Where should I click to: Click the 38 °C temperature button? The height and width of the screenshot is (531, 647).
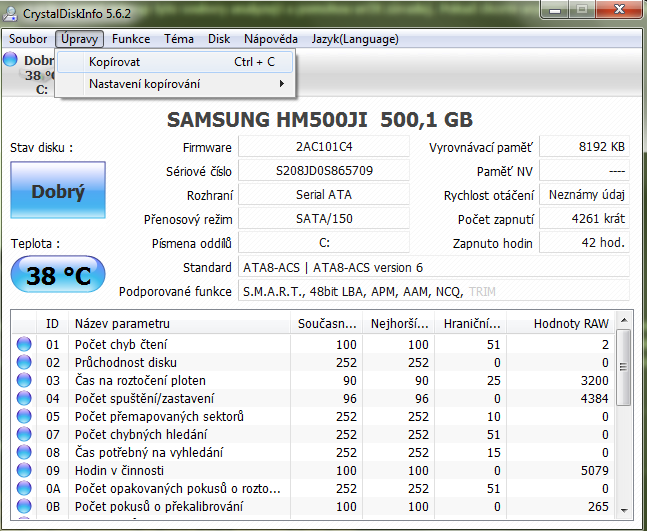click(58, 275)
